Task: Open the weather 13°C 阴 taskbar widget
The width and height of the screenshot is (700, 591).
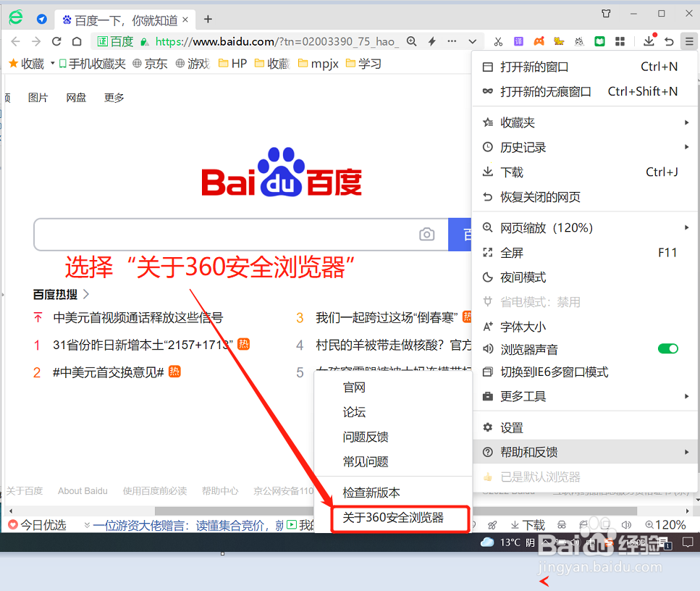Action: pyautogui.click(x=507, y=542)
